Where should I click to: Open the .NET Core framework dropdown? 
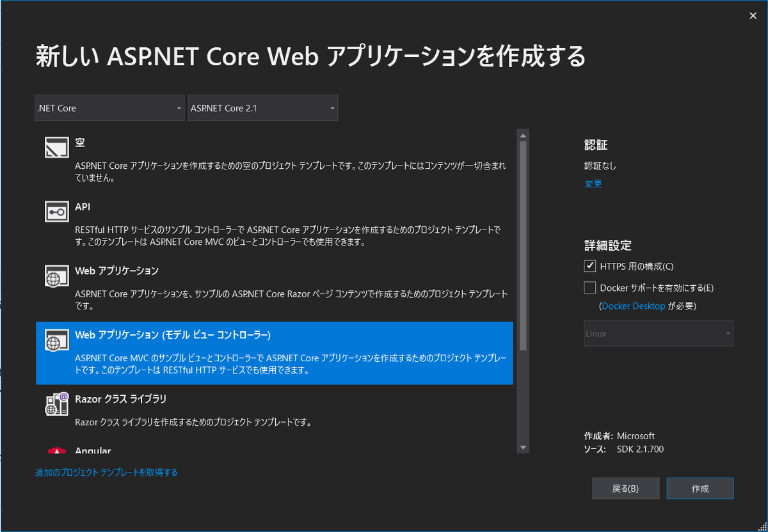[109, 108]
